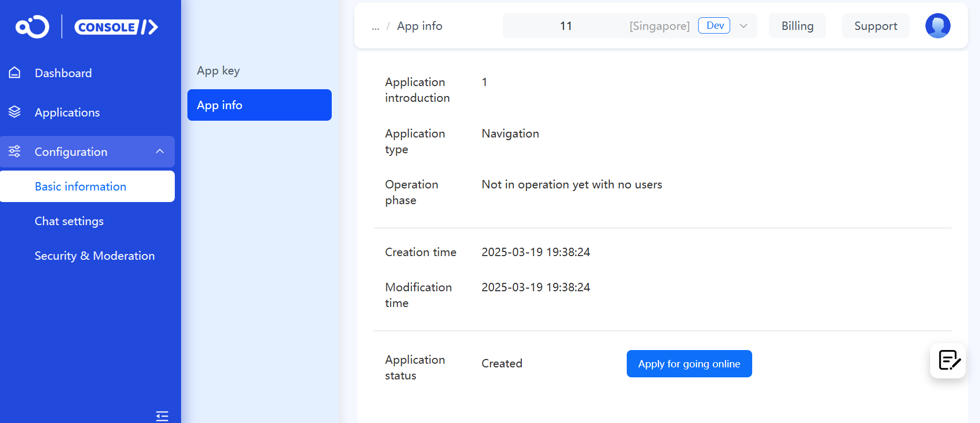Viewport: 980px width, 423px height.
Task: Click the Billing button
Action: 797,26
